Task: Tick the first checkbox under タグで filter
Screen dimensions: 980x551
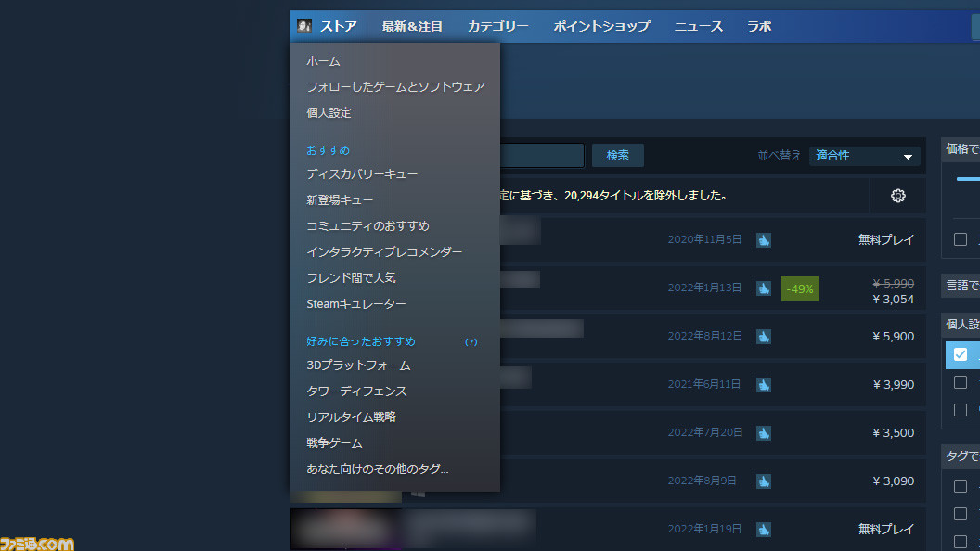Action: coord(961,486)
